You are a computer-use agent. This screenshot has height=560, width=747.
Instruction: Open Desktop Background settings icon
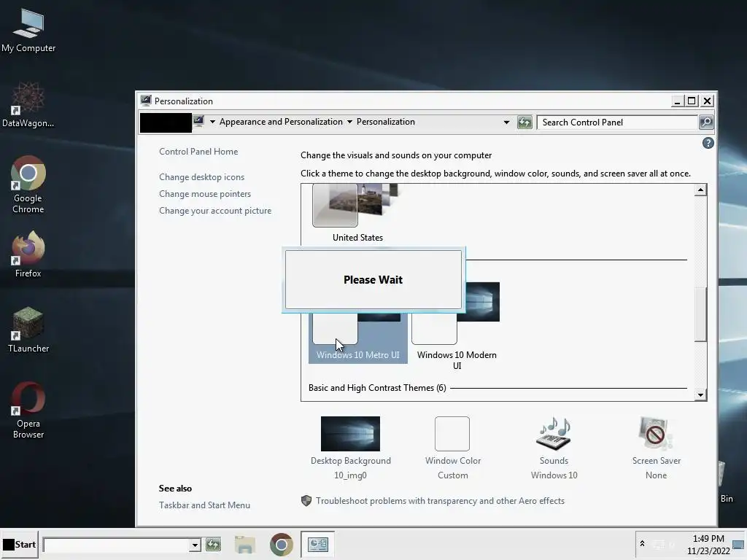[350, 434]
